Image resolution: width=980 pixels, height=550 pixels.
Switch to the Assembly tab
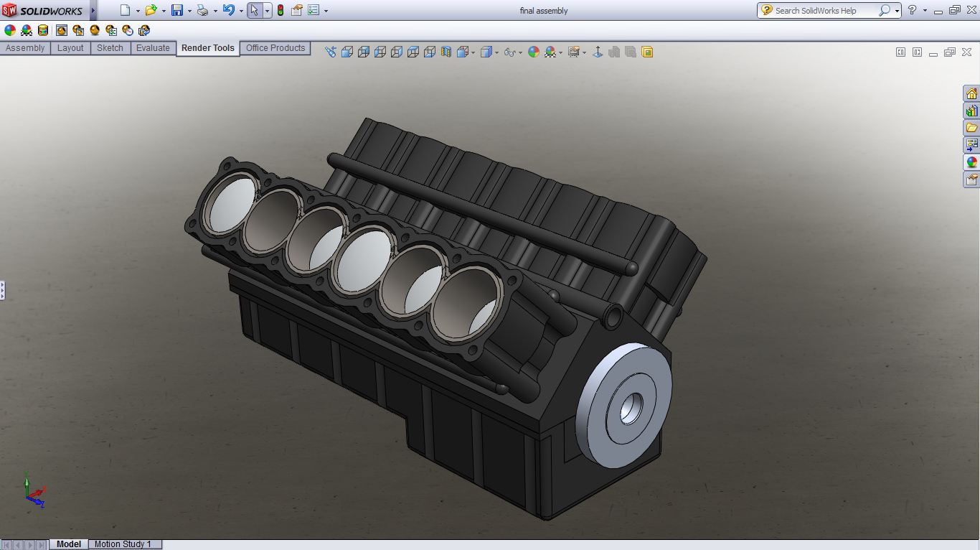(25, 48)
